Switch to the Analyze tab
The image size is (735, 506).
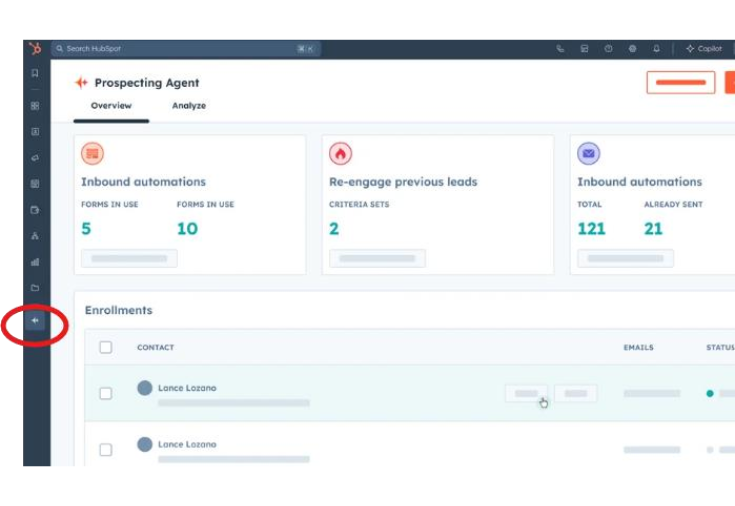[188, 106]
